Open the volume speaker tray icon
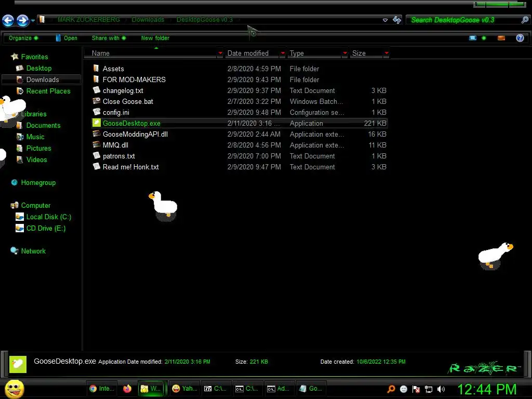The width and height of the screenshot is (532, 399). [441, 389]
